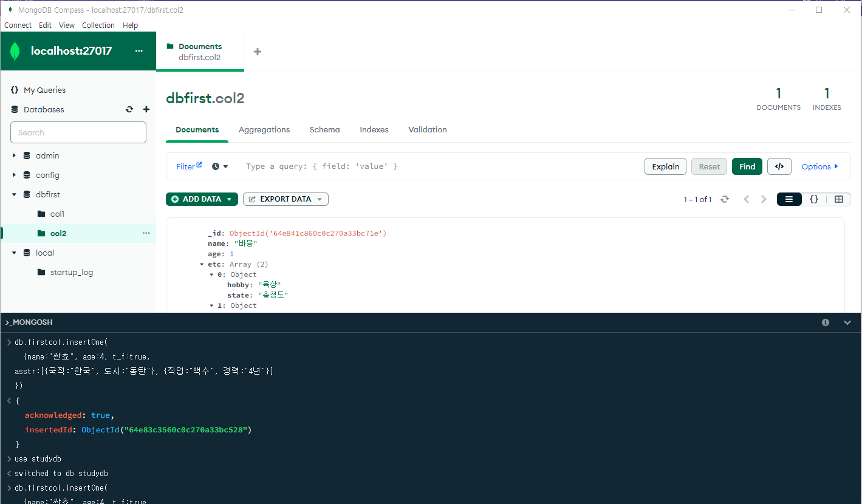Click the col1 folder icon

41,214
